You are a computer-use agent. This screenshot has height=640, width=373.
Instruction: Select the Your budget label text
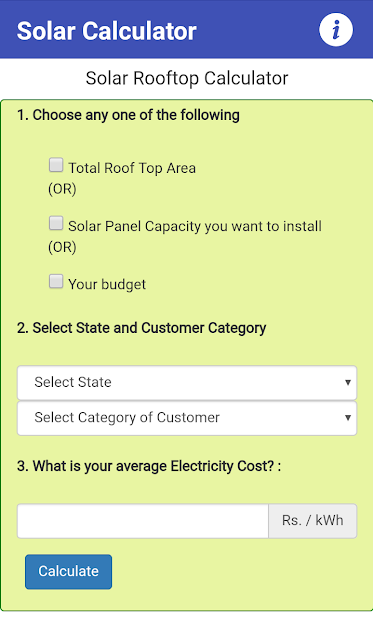107,284
